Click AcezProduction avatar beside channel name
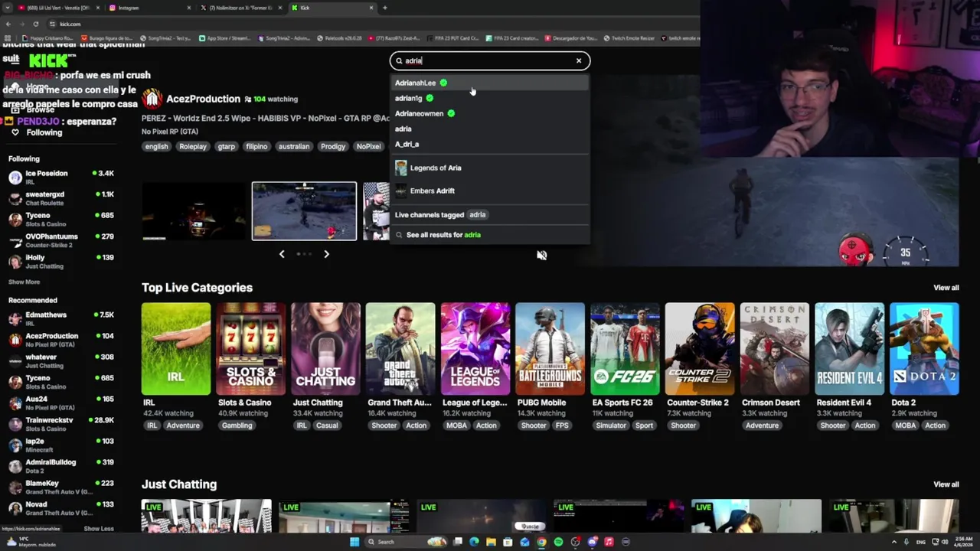This screenshot has width=980, height=551. tap(152, 99)
